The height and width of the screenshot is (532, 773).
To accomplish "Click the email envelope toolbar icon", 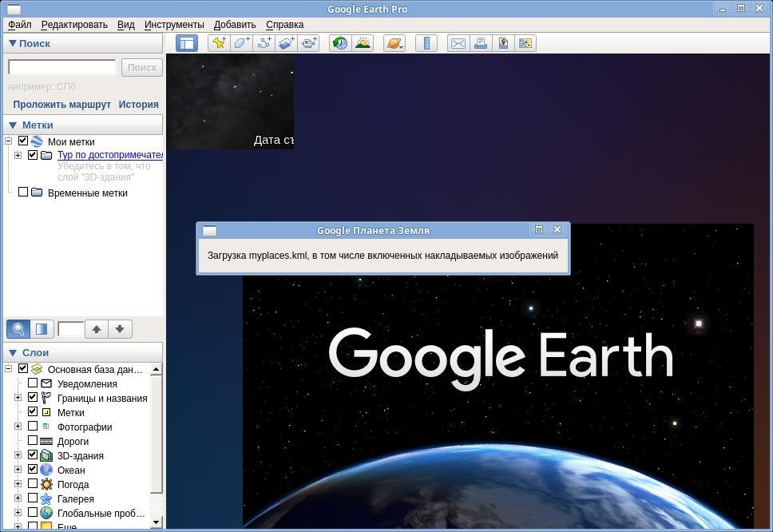I will pyautogui.click(x=458, y=43).
